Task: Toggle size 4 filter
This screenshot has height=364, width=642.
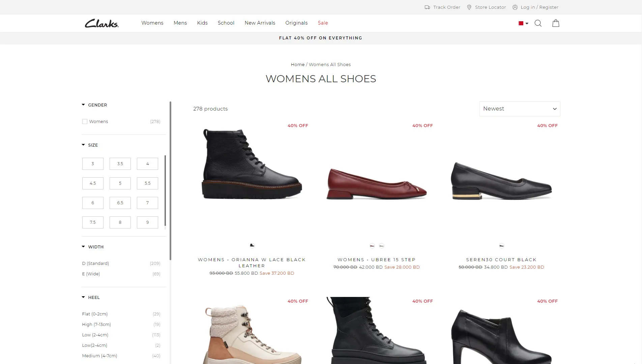Action: coord(147,164)
